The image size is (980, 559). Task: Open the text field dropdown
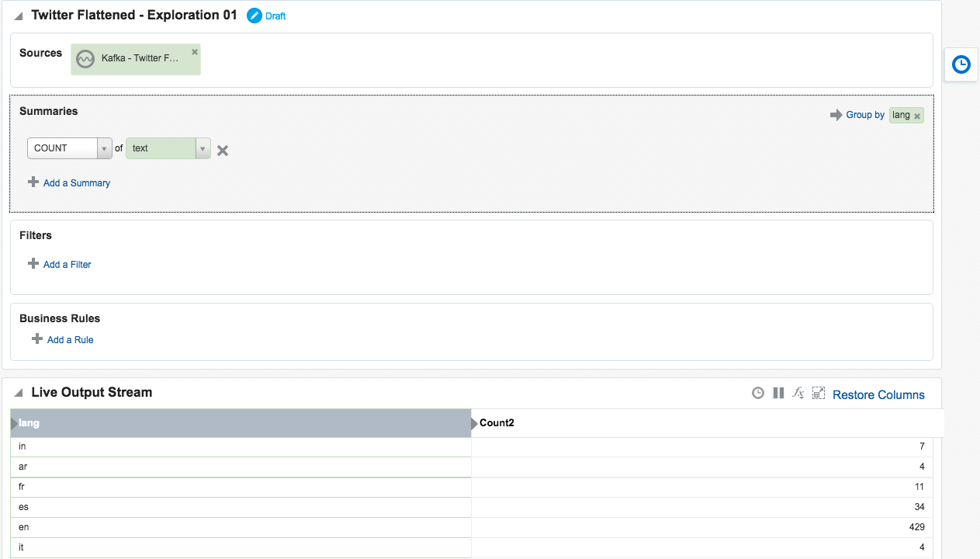(x=203, y=148)
